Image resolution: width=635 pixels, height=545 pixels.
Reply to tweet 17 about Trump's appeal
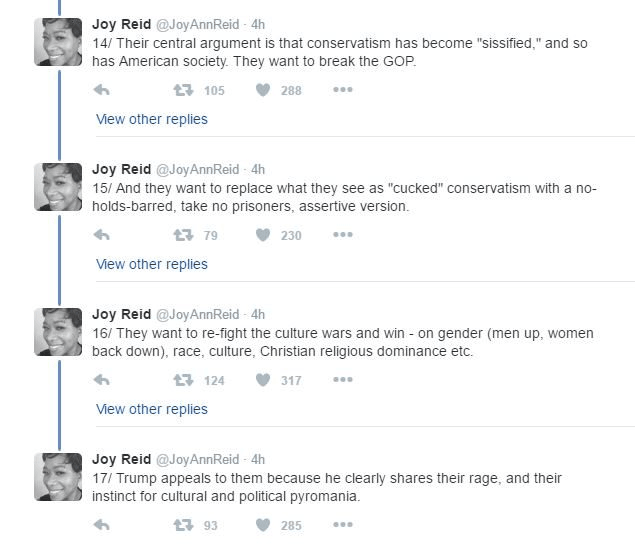pyautogui.click(x=101, y=525)
